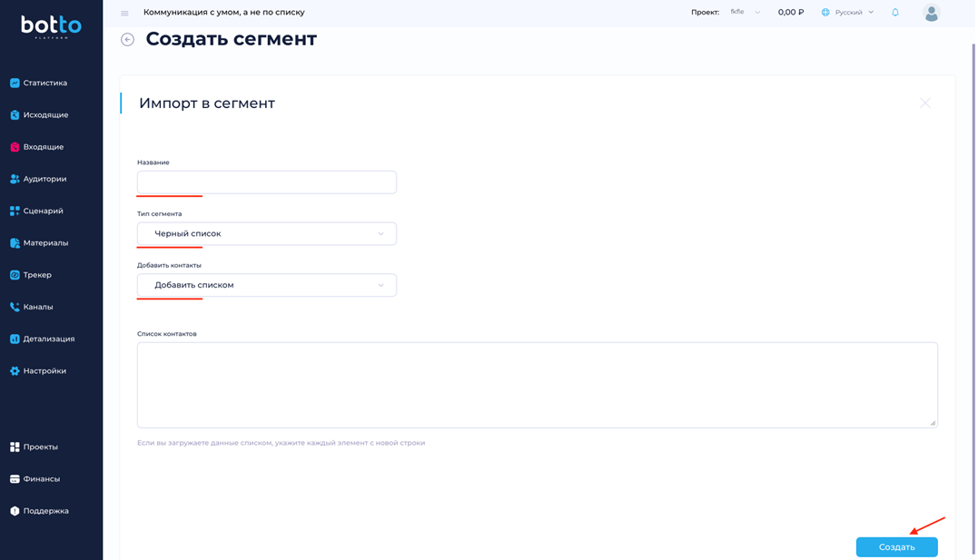The height and width of the screenshot is (560, 978).
Task: Expand the project selector dropdown
Action: pyautogui.click(x=746, y=13)
